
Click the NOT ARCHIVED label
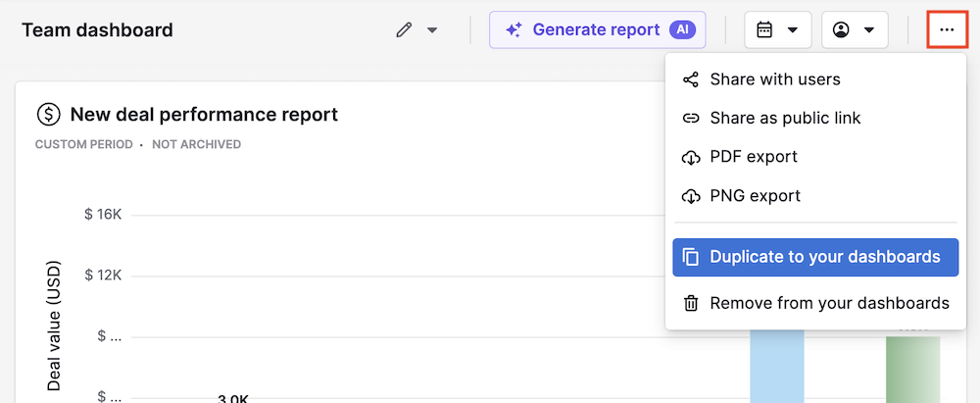coord(196,144)
